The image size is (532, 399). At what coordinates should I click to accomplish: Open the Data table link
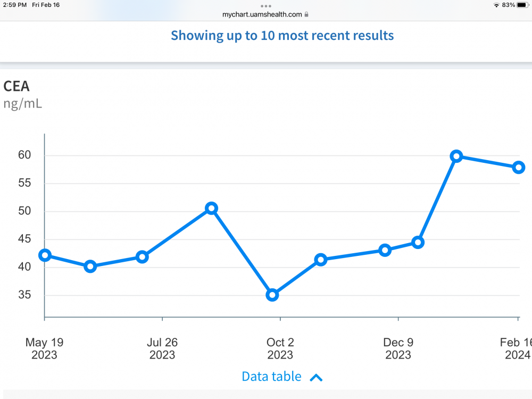271,377
